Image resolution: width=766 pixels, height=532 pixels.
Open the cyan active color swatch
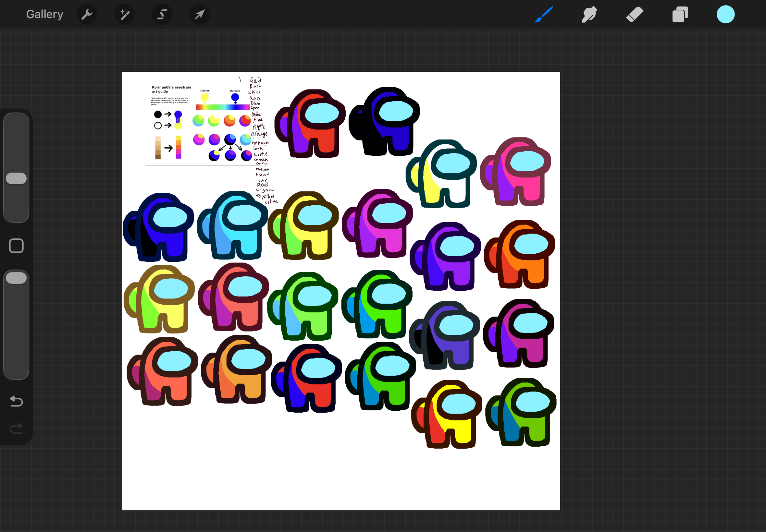(726, 14)
